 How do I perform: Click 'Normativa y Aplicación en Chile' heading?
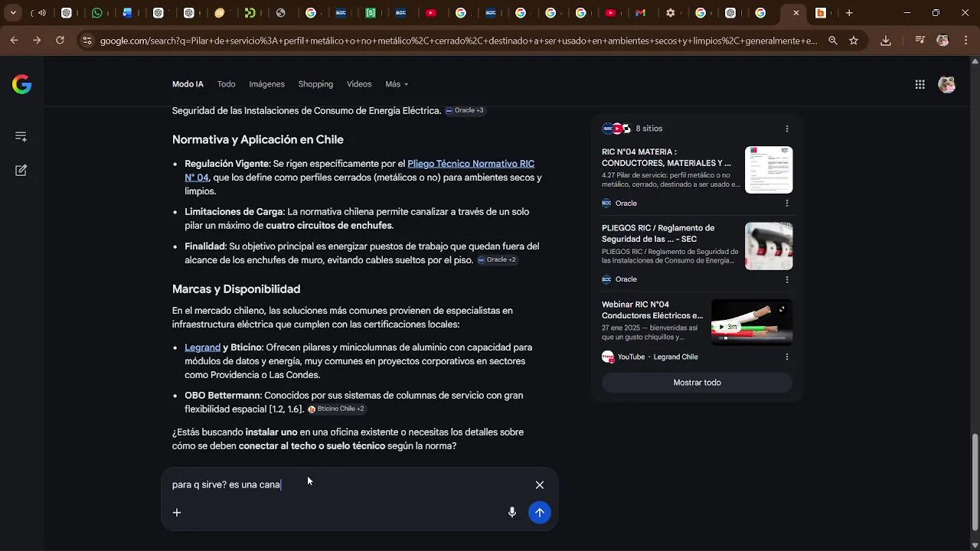click(x=258, y=140)
